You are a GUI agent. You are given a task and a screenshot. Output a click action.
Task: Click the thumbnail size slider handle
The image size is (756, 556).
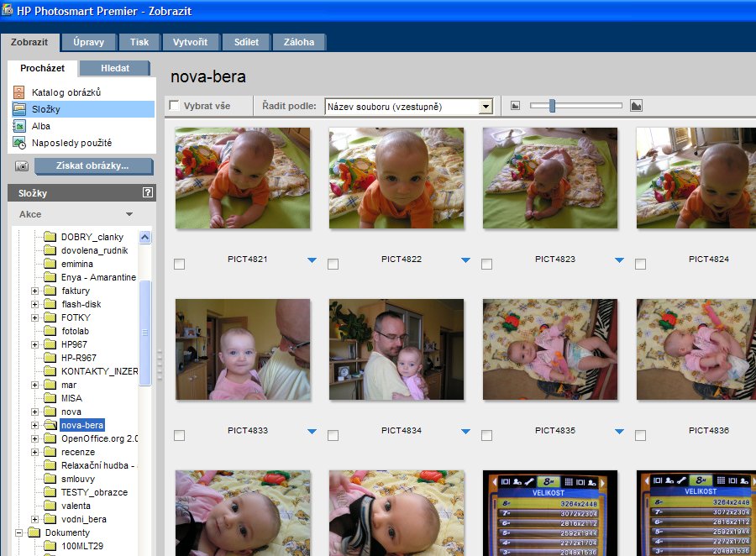(552, 106)
